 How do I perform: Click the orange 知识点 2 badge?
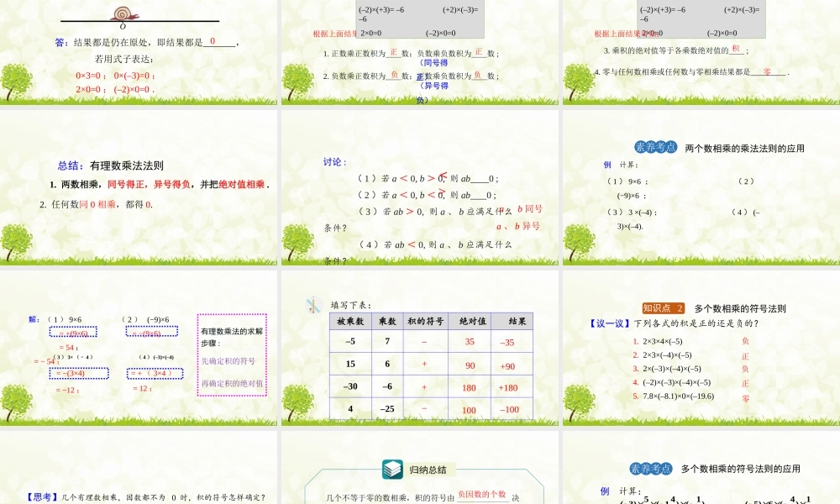click(x=664, y=308)
